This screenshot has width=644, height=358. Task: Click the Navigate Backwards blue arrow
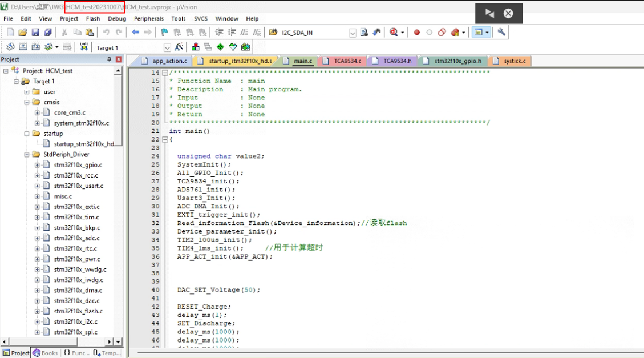pos(136,33)
